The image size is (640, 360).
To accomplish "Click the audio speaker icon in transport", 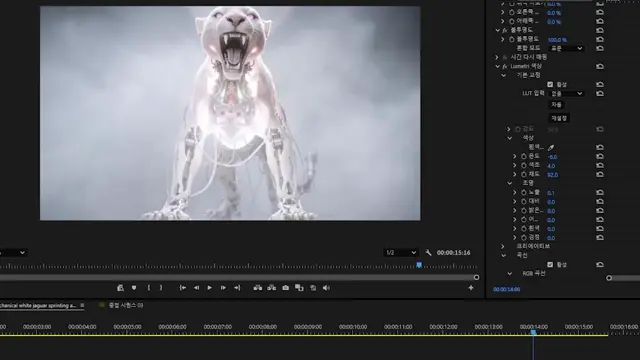I will click(326, 288).
